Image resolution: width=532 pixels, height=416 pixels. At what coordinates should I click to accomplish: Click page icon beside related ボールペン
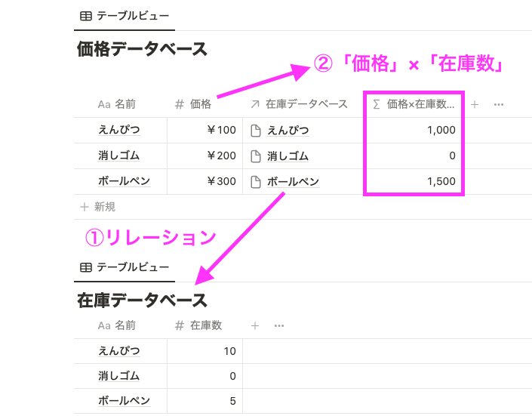point(256,182)
